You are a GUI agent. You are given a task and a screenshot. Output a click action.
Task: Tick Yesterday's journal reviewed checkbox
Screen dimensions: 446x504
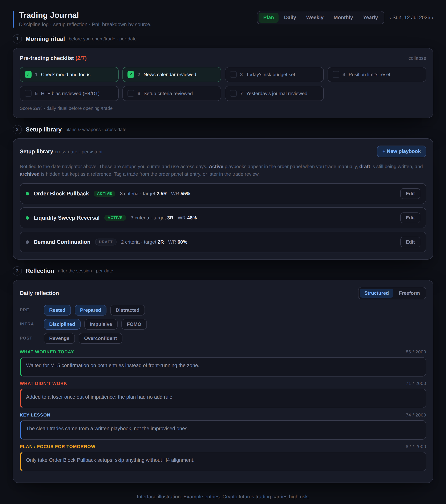point(233,93)
